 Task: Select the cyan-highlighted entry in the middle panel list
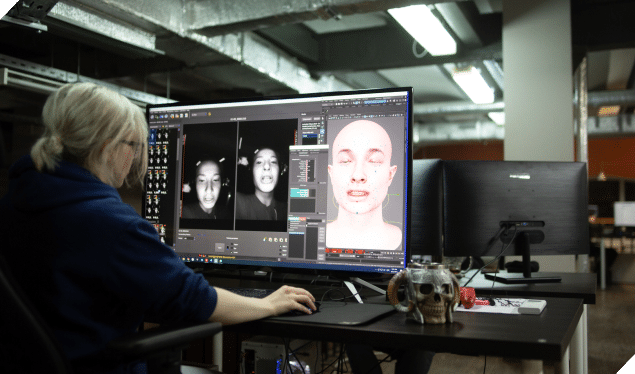click(x=299, y=193)
